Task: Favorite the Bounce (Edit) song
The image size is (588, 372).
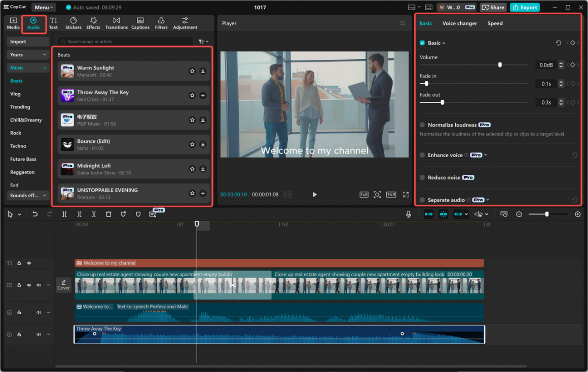Action: [x=192, y=144]
